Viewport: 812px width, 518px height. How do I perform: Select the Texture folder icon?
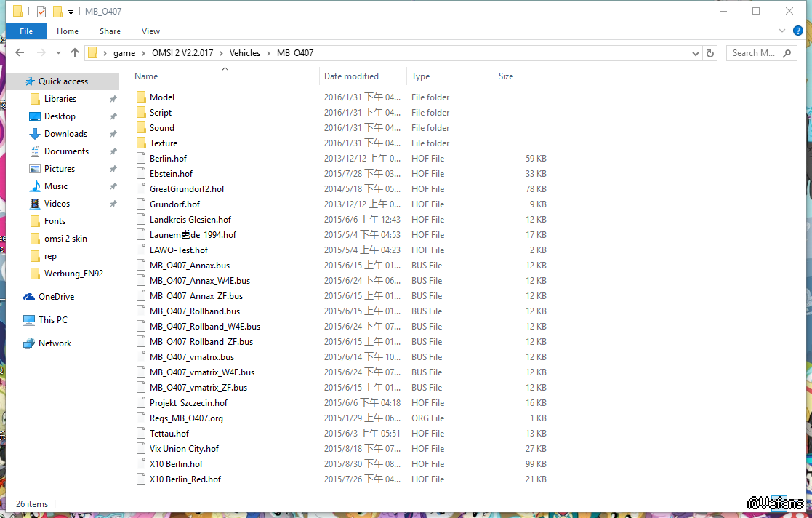coord(141,143)
